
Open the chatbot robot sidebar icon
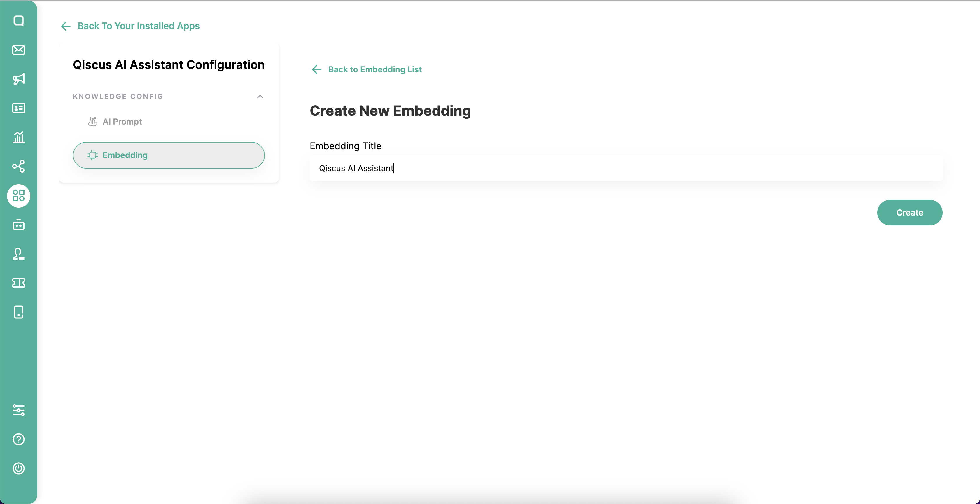[x=19, y=225]
